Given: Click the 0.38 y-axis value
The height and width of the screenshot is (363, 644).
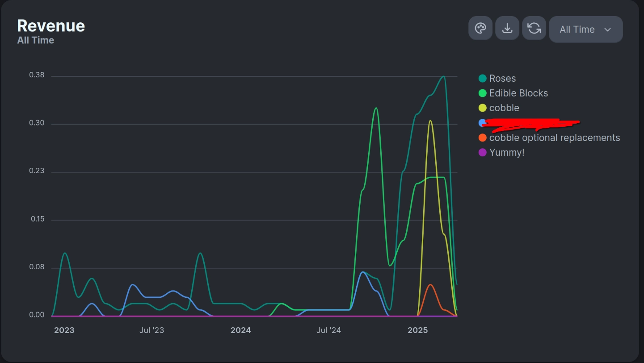Looking at the screenshot, I should (x=37, y=75).
